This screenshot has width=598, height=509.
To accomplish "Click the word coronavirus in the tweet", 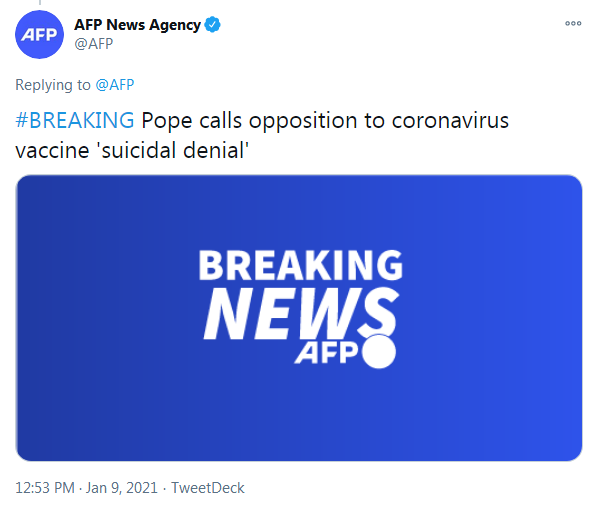I will point(450,120).
